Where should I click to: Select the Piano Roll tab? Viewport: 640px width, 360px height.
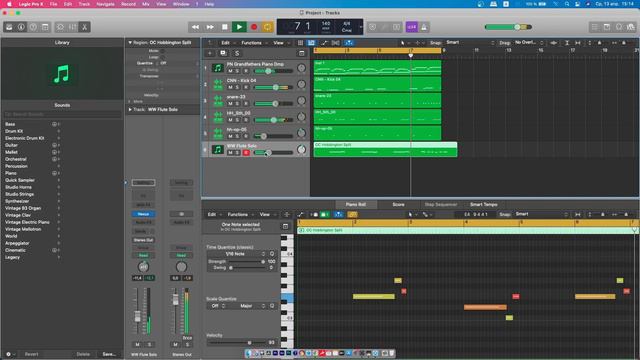[356, 204]
